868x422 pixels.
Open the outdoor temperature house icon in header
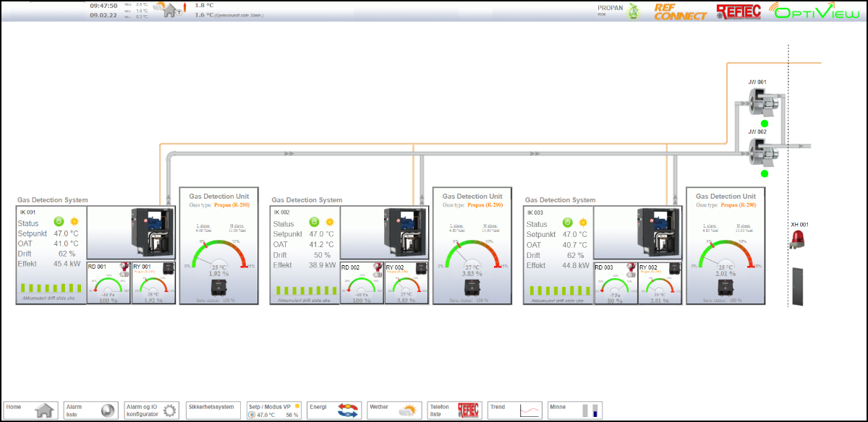tap(171, 9)
